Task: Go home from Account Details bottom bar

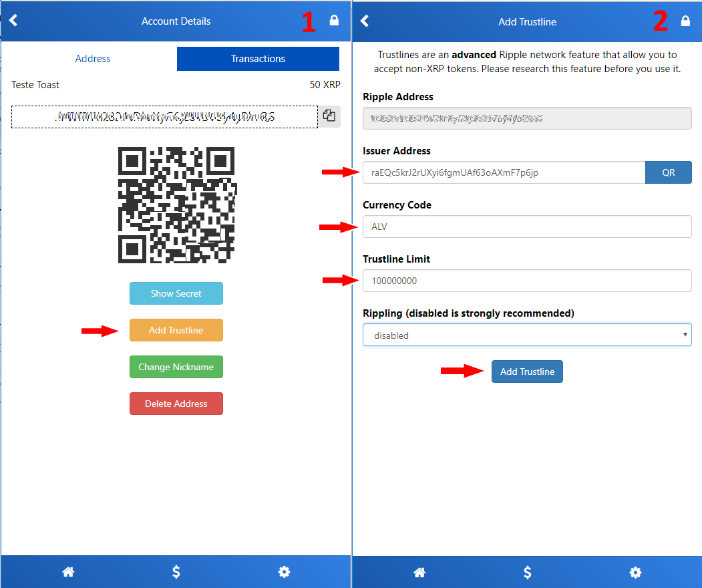Action: 67,572
